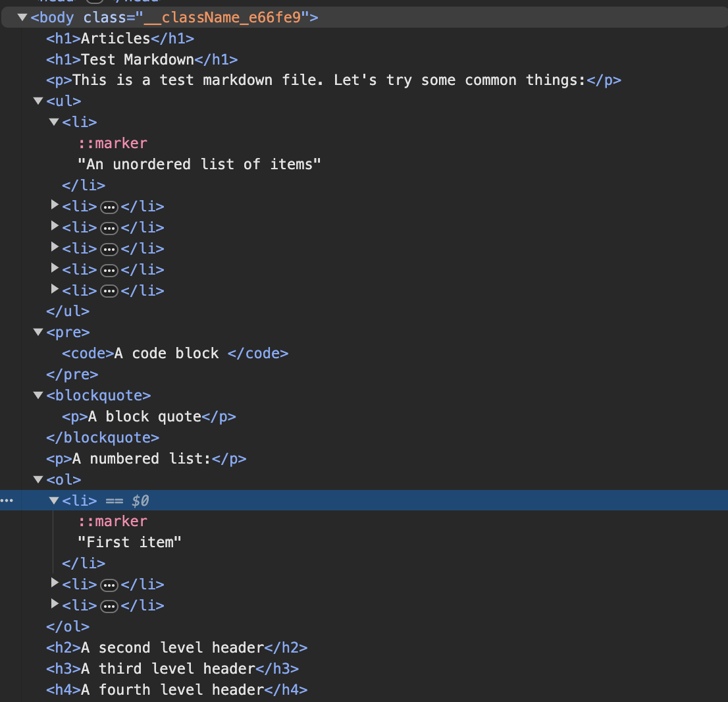Select the ::marker pseudo-element under the unordered list
The width and height of the screenshot is (728, 702).
[x=113, y=143]
